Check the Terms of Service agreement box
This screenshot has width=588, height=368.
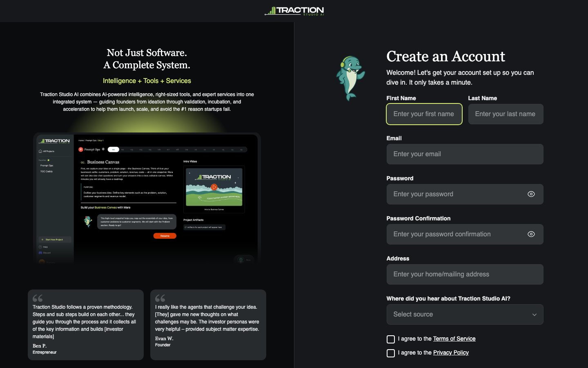point(391,339)
